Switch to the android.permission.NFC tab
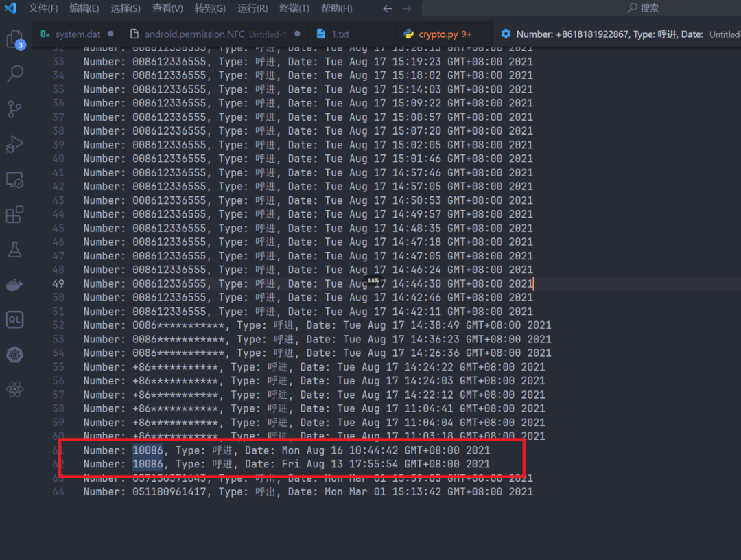 215,34
